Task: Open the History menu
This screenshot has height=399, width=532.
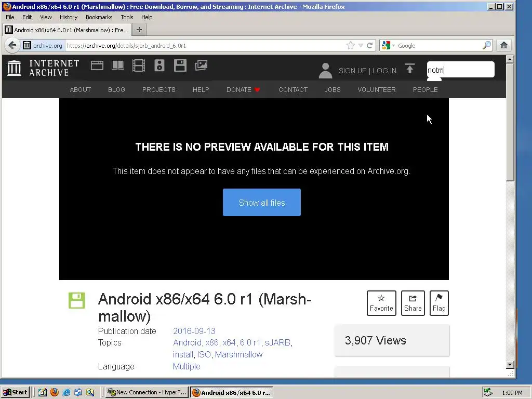Action: pyautogui.click(x=69, y=17)
